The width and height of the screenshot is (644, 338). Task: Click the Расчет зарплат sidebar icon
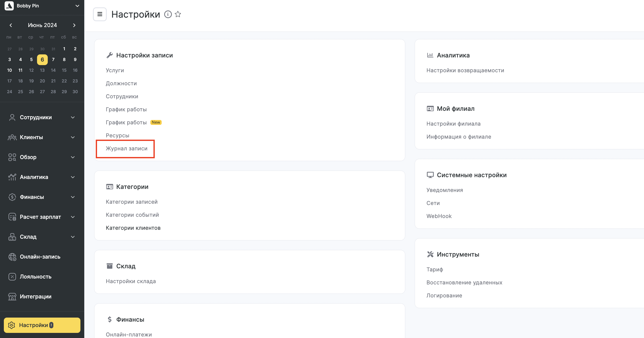click(12, 217)
